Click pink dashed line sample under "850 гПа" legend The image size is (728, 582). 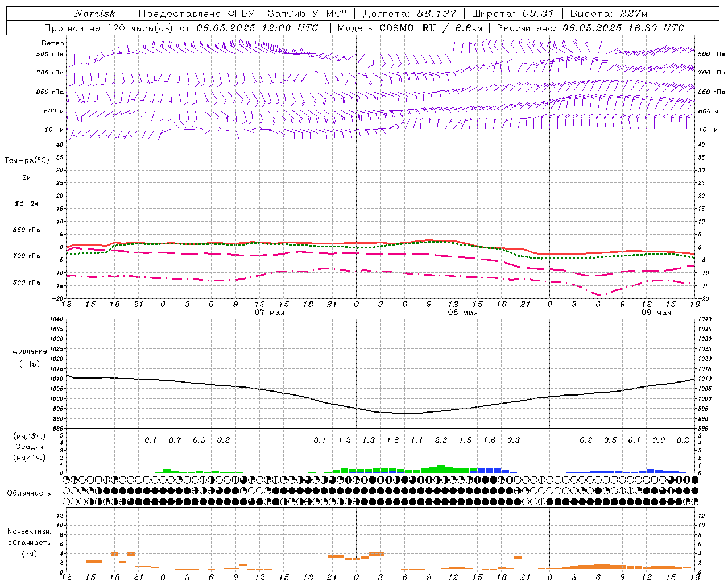click(x=26, y=236)
